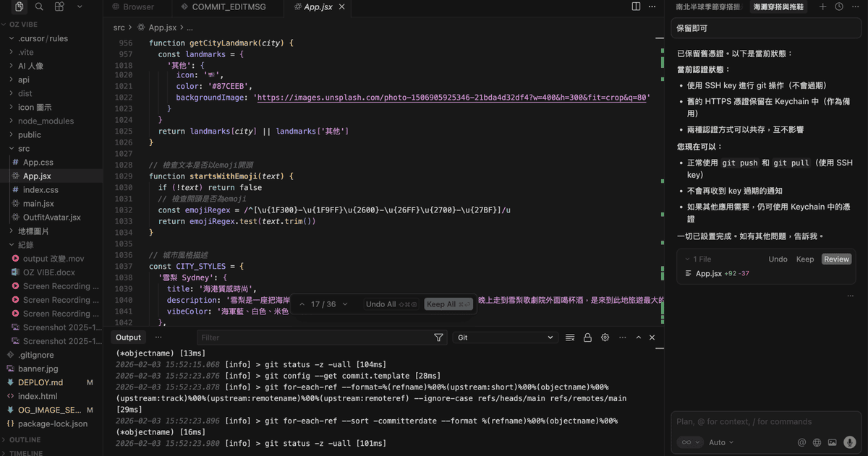The height and width of the screenshot is (456, 868).
Task: Open the unsplash background image URL
Action: pyautogui.click(x=451, y=97)
